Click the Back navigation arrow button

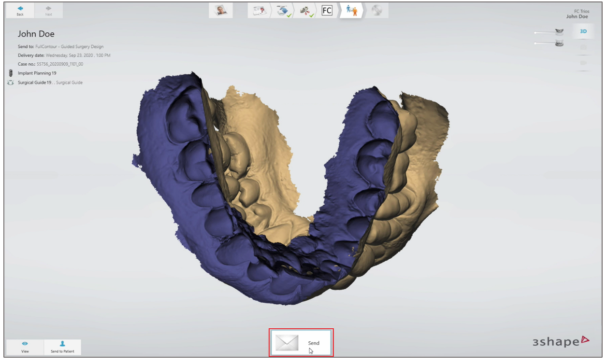pos(19,10)
